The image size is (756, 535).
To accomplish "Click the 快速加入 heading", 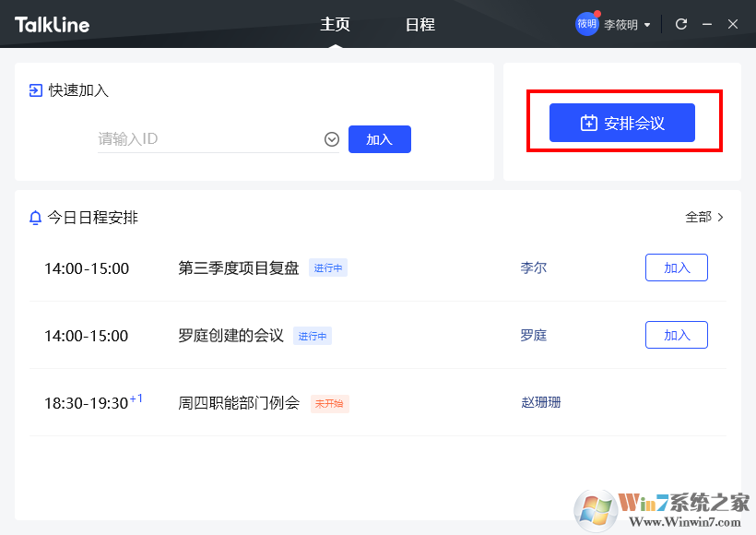I will [78, 90].
